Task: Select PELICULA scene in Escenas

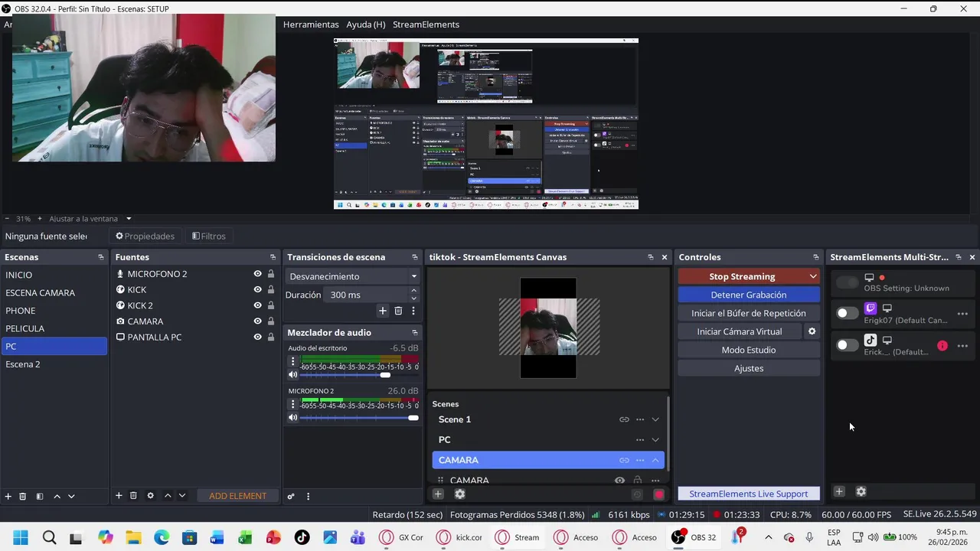Action: tap(54, 328)
